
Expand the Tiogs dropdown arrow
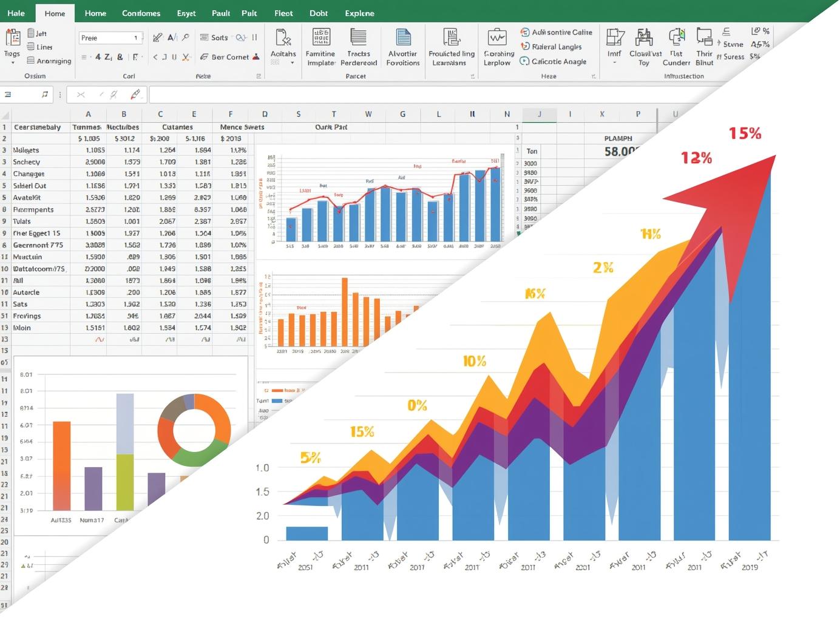pos(12,62)
